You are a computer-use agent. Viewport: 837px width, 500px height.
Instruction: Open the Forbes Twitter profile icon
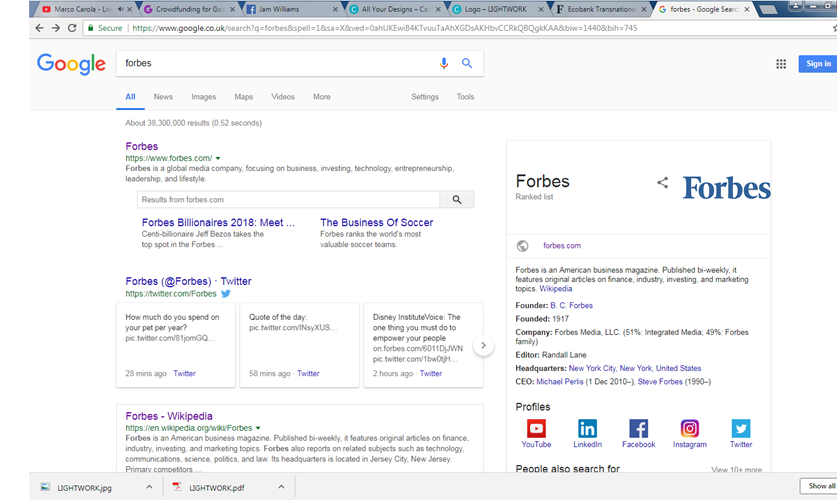pyautogui.click(x=741, y=428)
